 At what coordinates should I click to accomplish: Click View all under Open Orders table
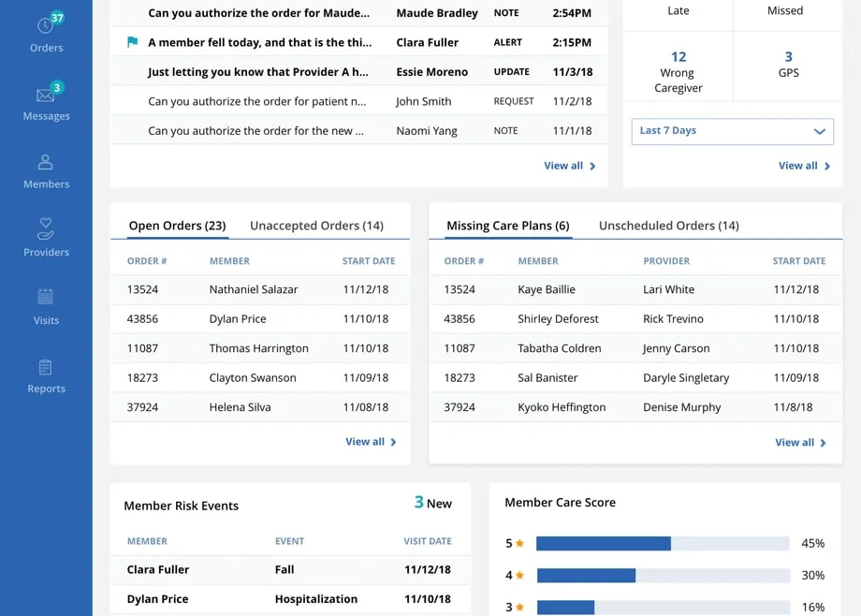[x=371, y=441]
